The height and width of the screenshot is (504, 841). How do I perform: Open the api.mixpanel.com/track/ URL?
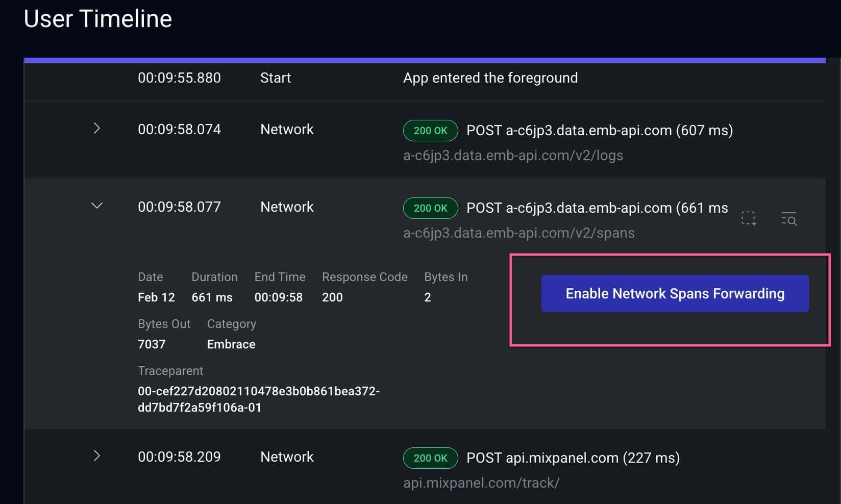pos(481,483)
